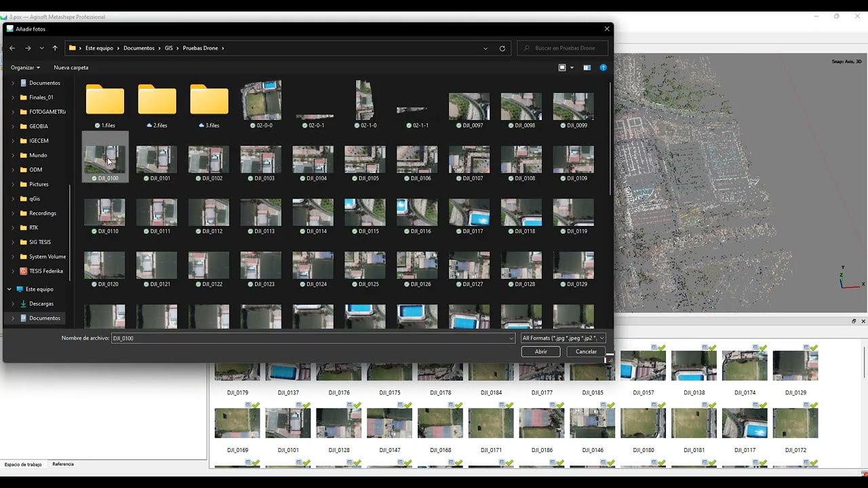Select the ODM folder in the sidebar
Viewport: 868px width, 488px height.
click(x=35, y=170)
